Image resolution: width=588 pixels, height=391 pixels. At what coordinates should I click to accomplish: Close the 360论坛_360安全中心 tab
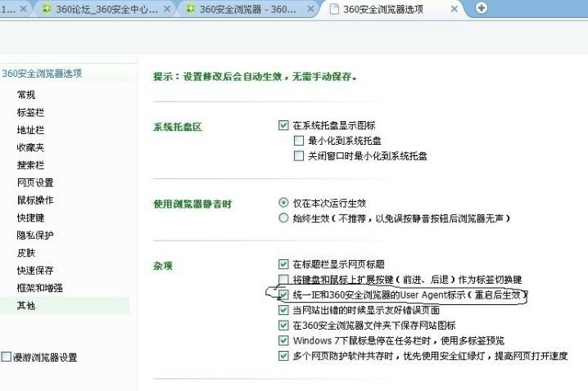click(167, 9)
